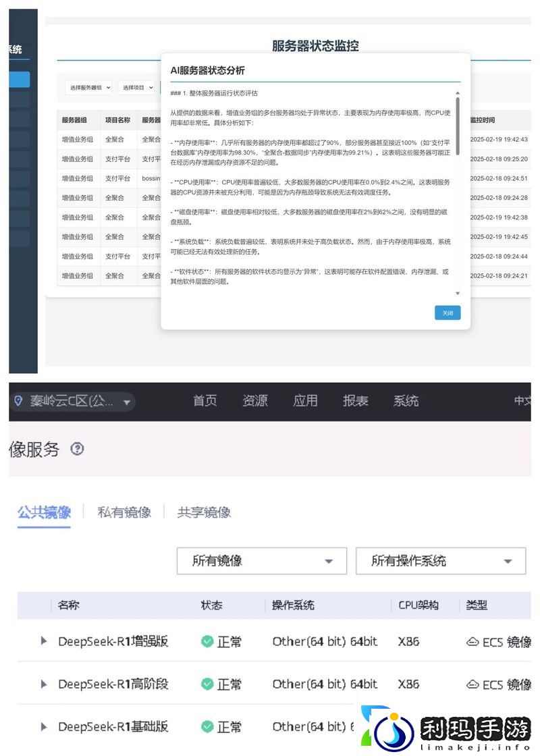Click the dialog scrollbar down arrow
This screenshot has width=540, height=756.
click(459, 293)
